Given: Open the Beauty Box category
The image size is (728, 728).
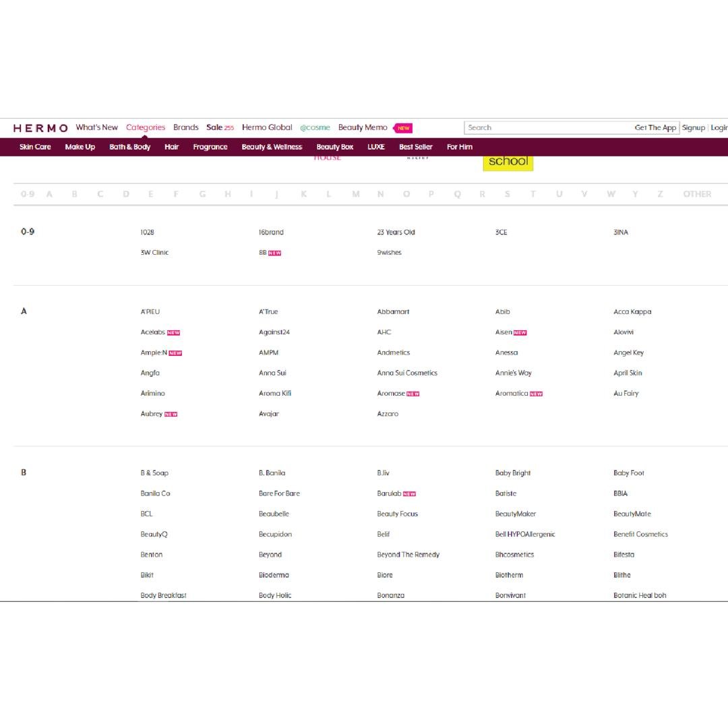Looking at the screenshot, I should (x=335, y=147).
